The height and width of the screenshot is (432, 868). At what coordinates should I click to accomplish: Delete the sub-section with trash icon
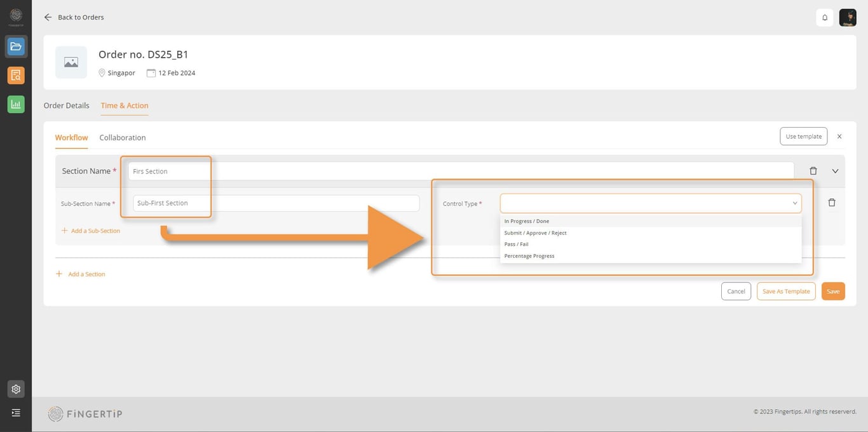(832, 203)
